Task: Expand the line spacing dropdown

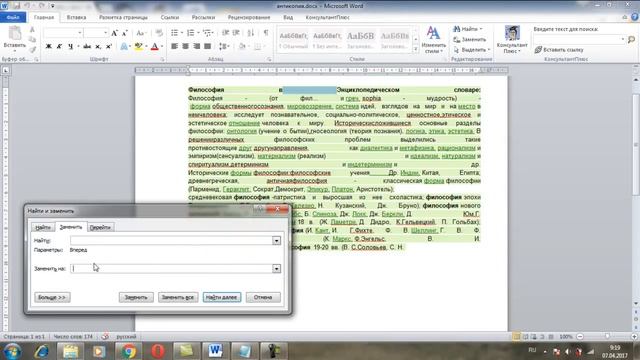Action: [224, 47]
